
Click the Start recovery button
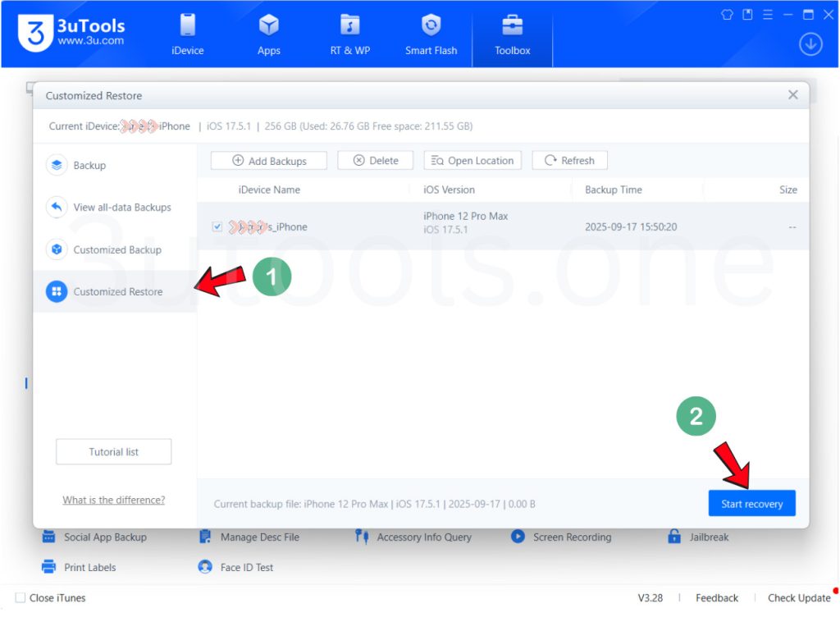pos(751,504)
